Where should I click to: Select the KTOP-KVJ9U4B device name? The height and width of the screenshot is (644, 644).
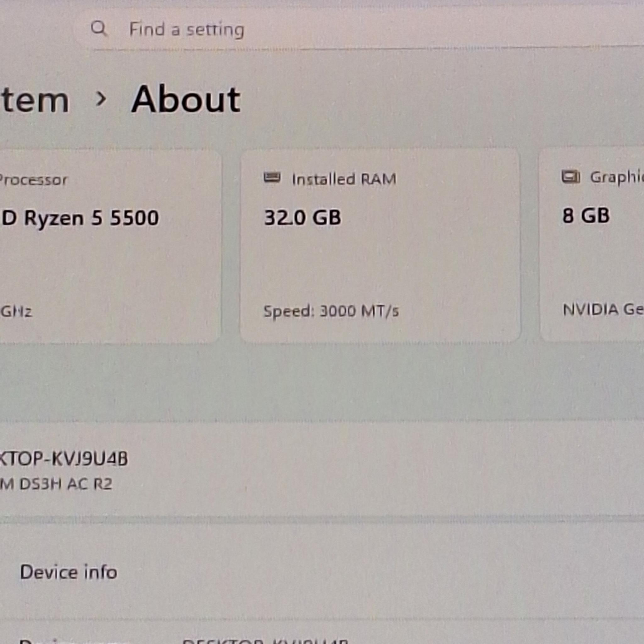pyautogui.click(x=64, y=458)
